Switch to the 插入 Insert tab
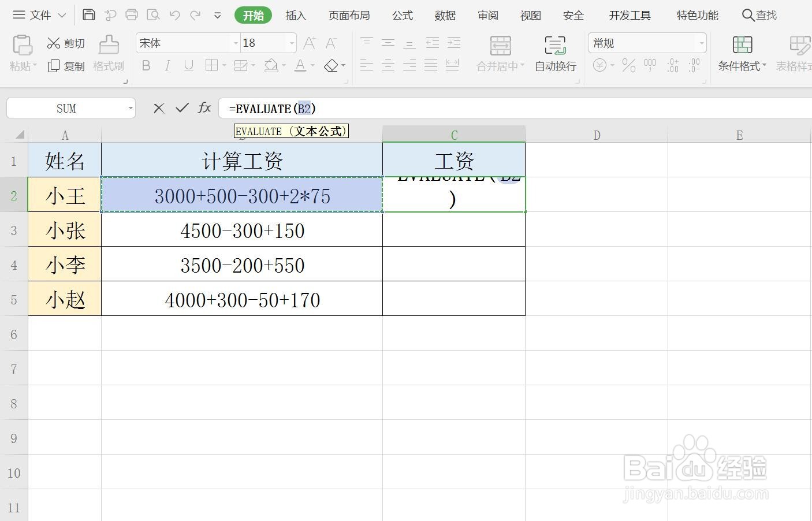 click(296, 16)
